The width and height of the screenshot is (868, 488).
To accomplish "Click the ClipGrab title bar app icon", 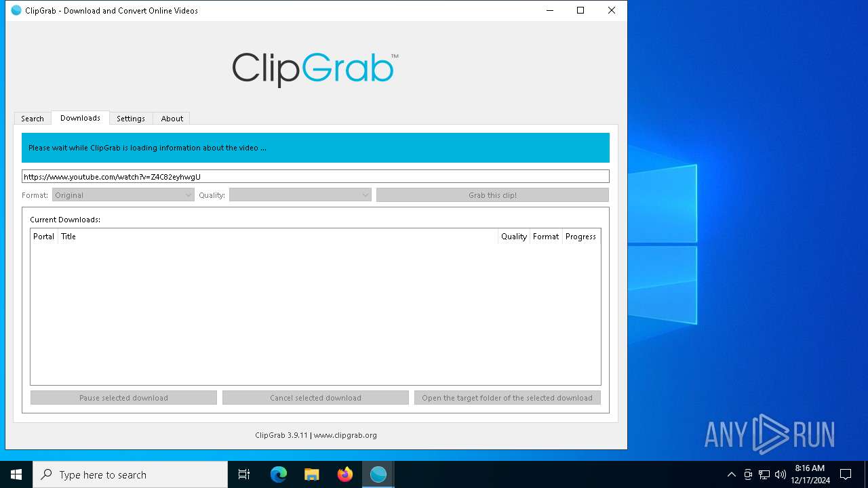I will pos(16,10).
